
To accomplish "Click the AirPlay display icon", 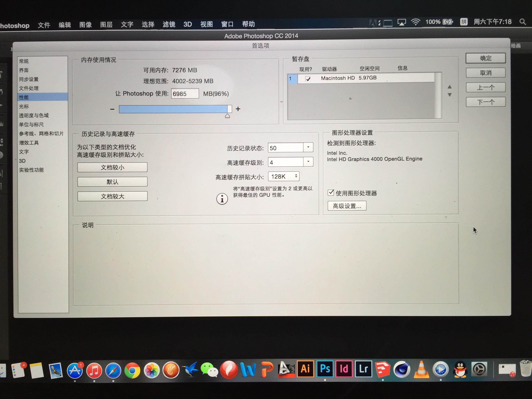I will pos(402,22).
